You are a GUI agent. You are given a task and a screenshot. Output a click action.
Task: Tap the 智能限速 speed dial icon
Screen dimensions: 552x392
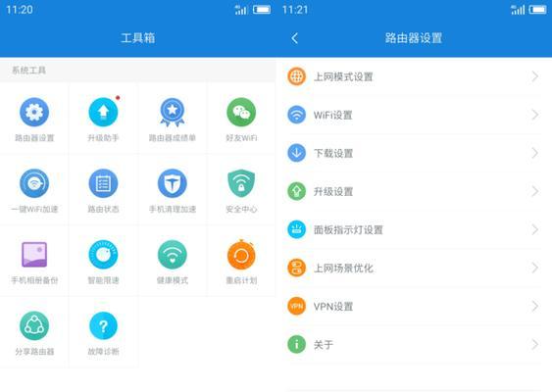click(103, 255)
